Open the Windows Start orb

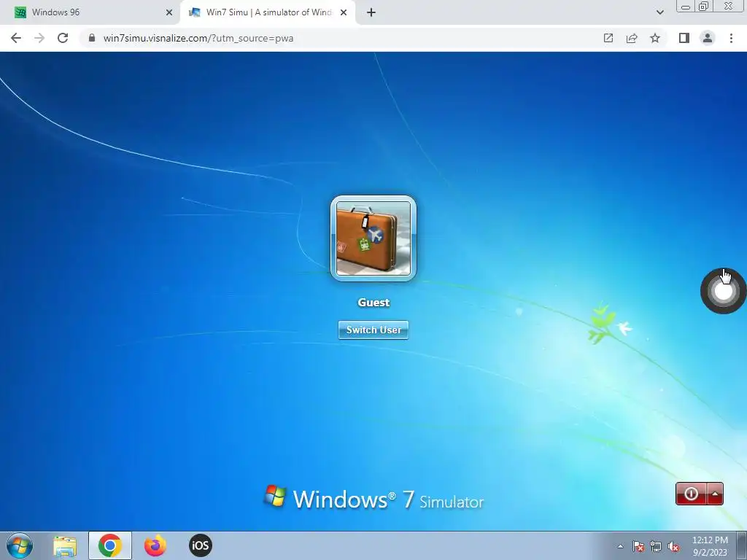(x=20, y=545)
